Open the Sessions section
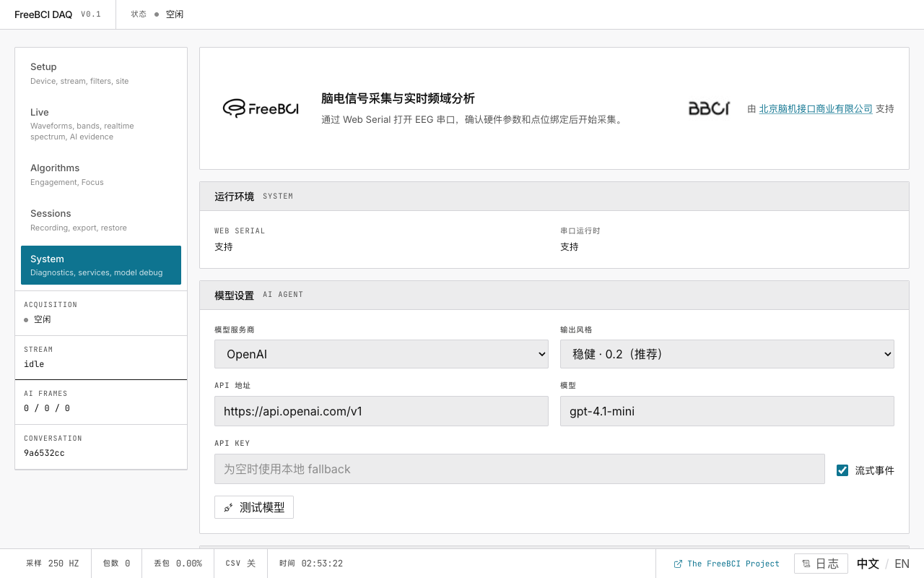Viewport: 924px width, 578px height. click(x=101, y=220)
